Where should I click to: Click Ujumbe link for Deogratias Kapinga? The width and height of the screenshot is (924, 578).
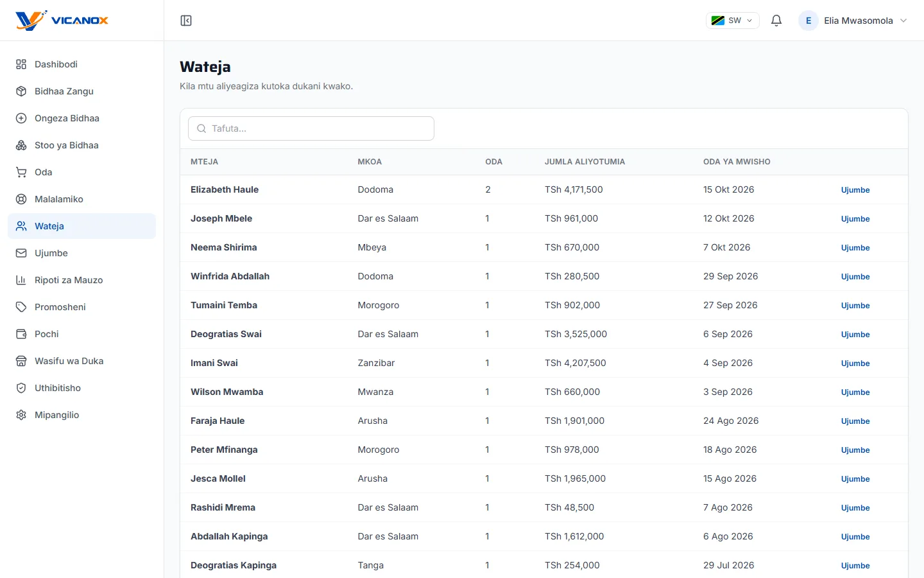(x=855, y=566)
